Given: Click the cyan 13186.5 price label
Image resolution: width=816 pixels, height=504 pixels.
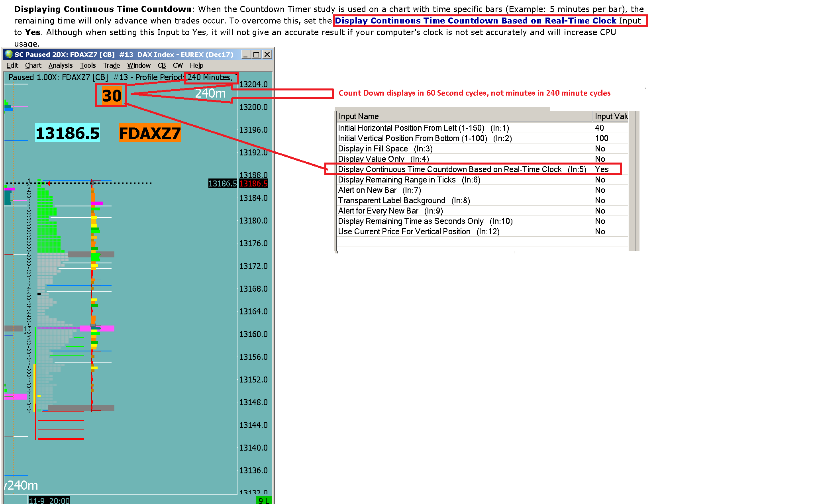Looking at the screenshot, I should [68, 133].
